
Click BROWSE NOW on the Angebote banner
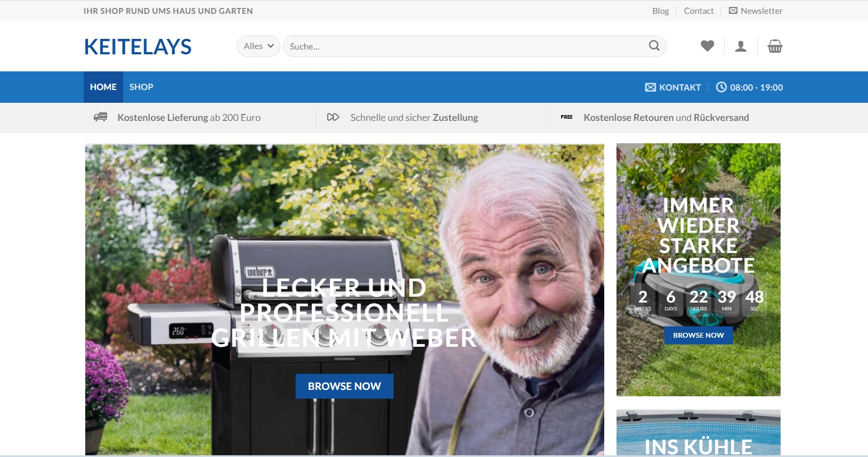(698, 335)
